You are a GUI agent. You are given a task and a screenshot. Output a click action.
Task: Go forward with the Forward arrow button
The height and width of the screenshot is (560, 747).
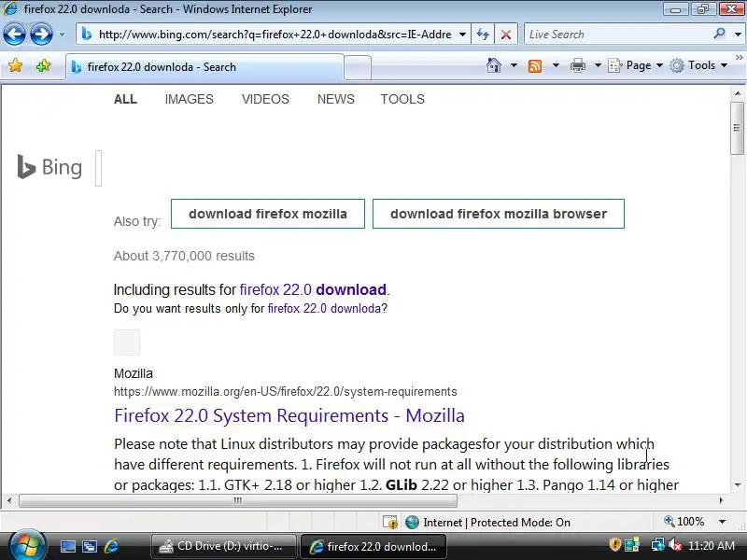coord(41,35)
